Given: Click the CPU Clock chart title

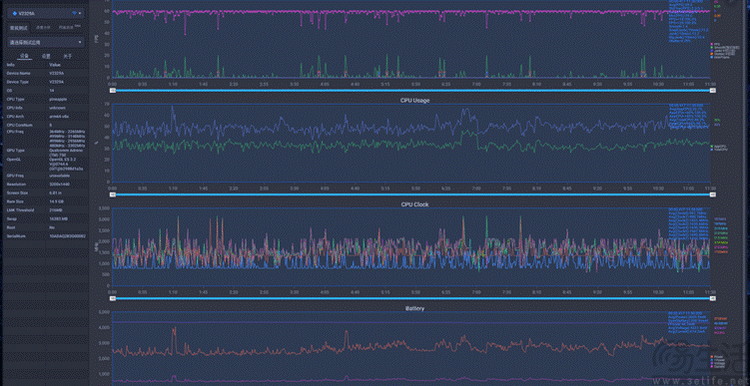Looking at the screenshot, I should 414,204.
